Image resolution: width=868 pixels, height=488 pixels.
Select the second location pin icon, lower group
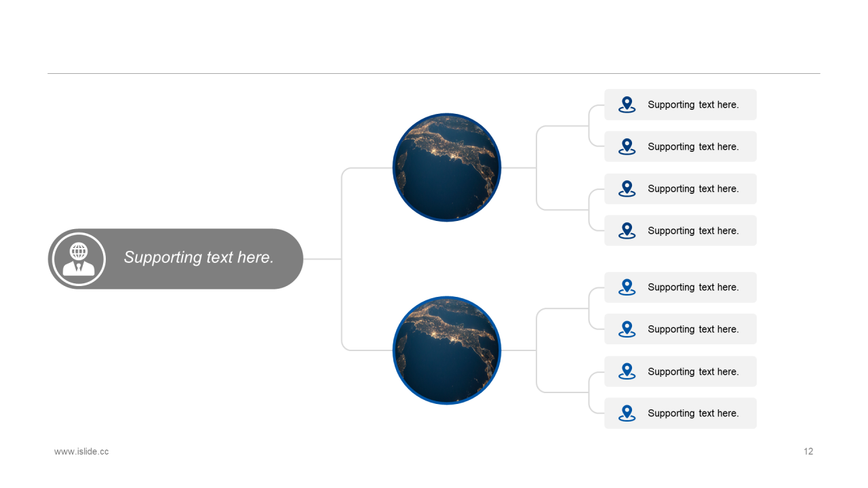coord(627,329)
